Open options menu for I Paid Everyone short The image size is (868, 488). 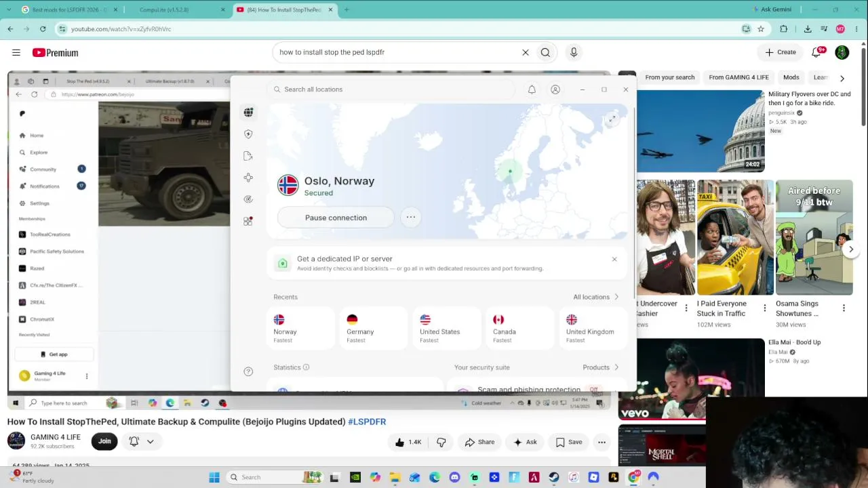[765, 308]
